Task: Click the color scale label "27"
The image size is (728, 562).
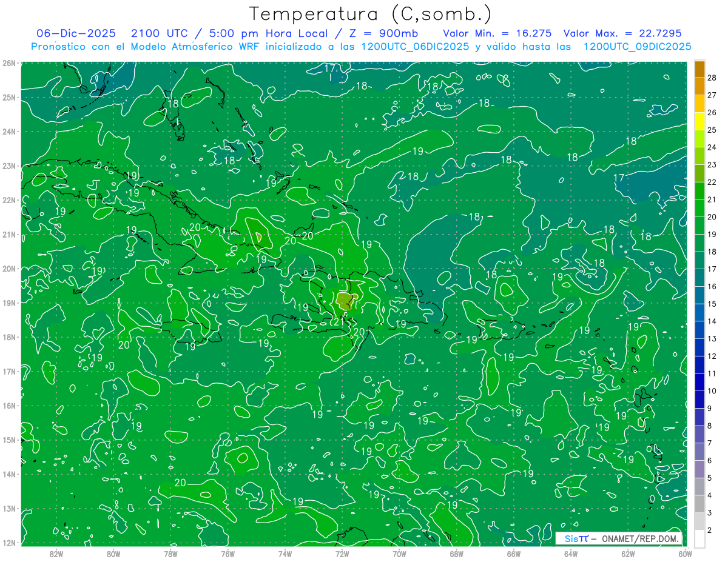Action: pos(712,95)
